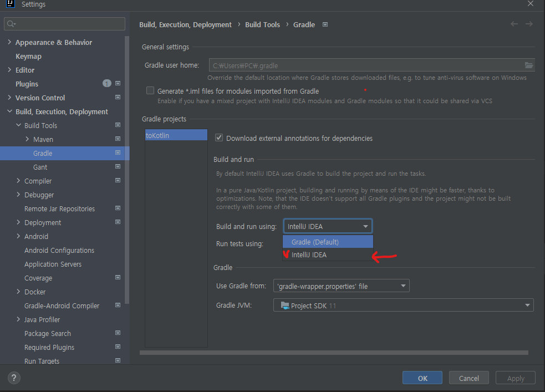The height and width of the screenshot is (392, 545).
Task: Click project-level icon next to Plugins
Action: [x=118, y=83]
